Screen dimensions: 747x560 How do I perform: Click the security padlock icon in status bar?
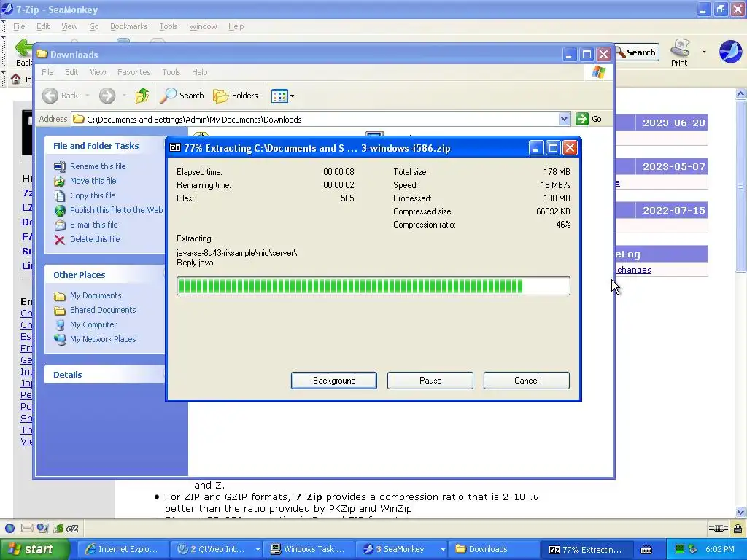click(738, 528)
